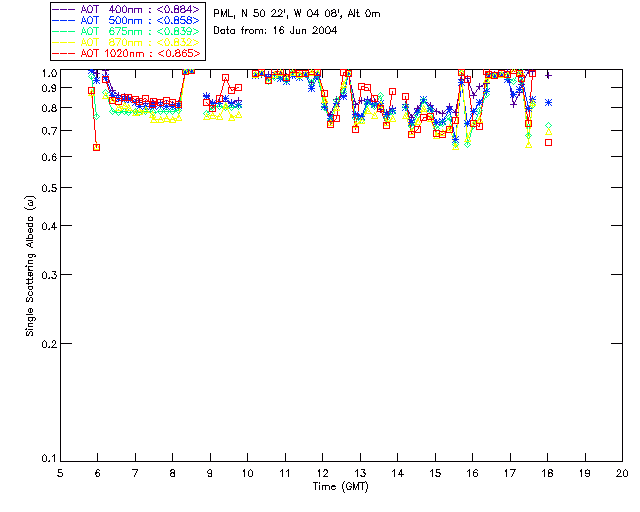Click y-axis tick label 0.5

pos(49,188)
